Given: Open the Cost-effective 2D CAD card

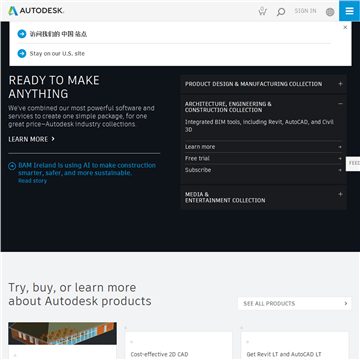Looking at the screenshot, I should (178, 346).
